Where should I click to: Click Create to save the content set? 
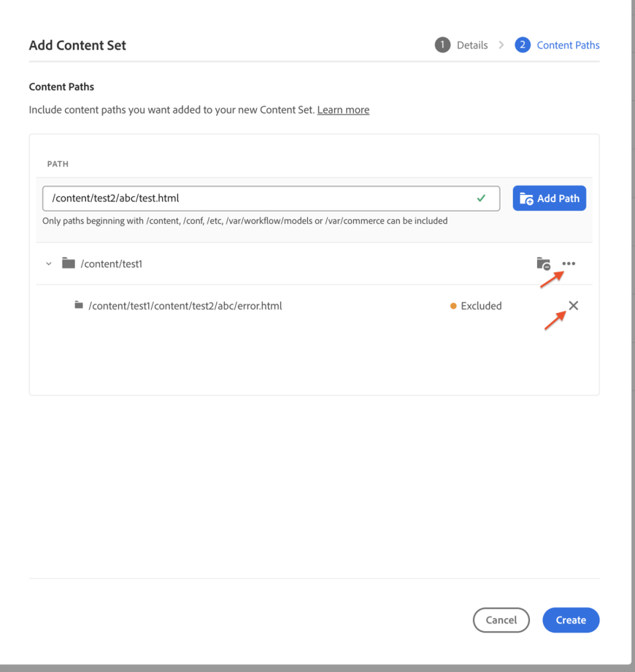[x=571, y=619]
